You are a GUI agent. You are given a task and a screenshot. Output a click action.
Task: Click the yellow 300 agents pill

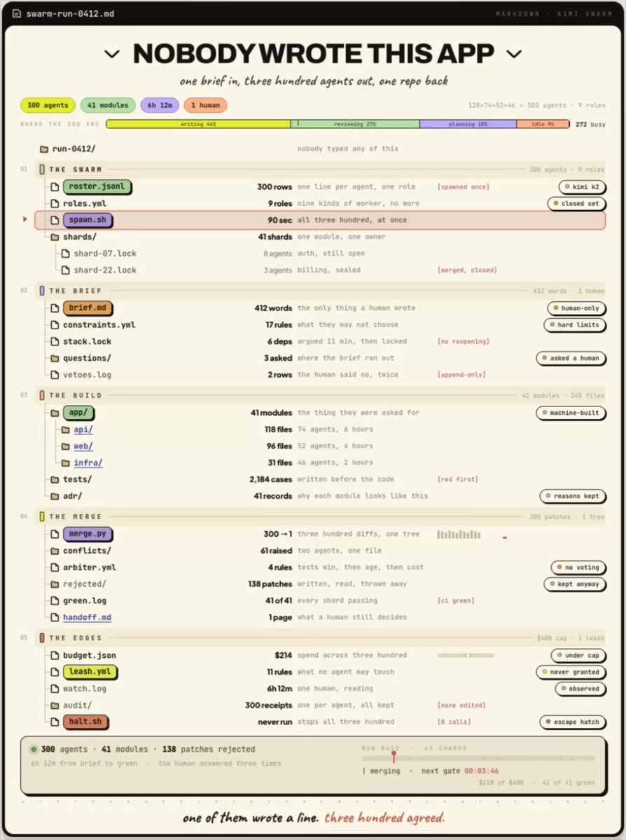click(x=48, y=106)
